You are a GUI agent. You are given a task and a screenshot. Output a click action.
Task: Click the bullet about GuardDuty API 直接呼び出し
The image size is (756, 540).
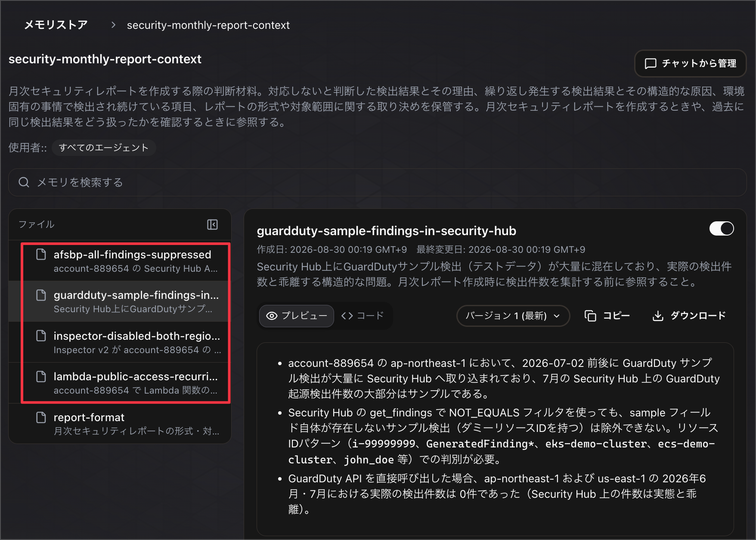click(497, 494)
